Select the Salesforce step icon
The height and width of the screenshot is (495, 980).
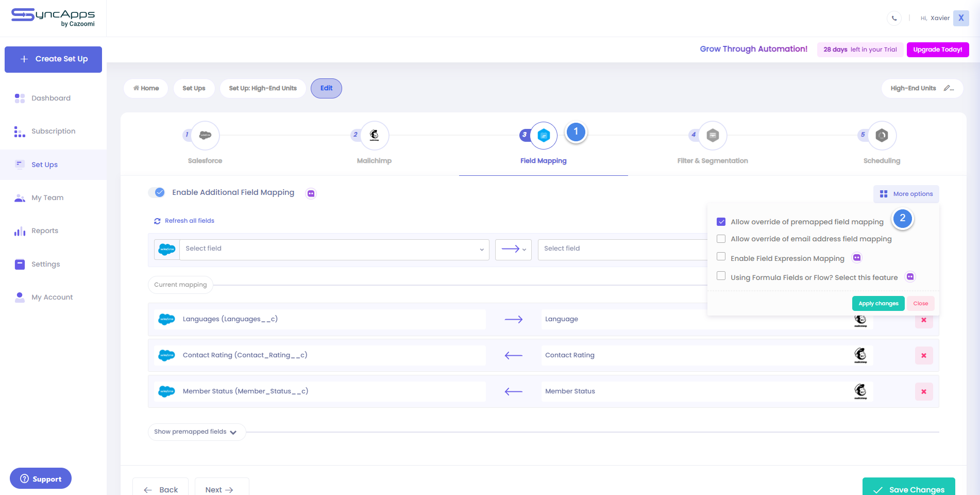click(205, 135)
